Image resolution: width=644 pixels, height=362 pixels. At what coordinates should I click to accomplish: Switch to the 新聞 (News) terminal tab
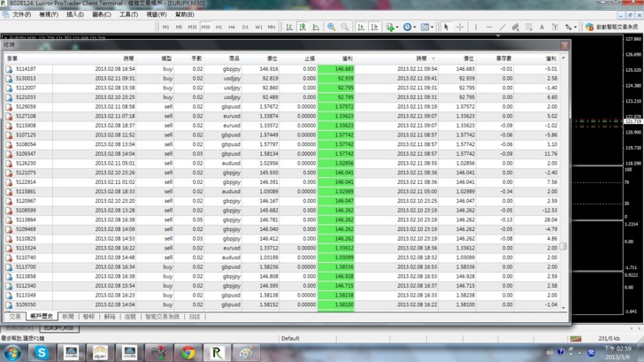click(68, 316)
